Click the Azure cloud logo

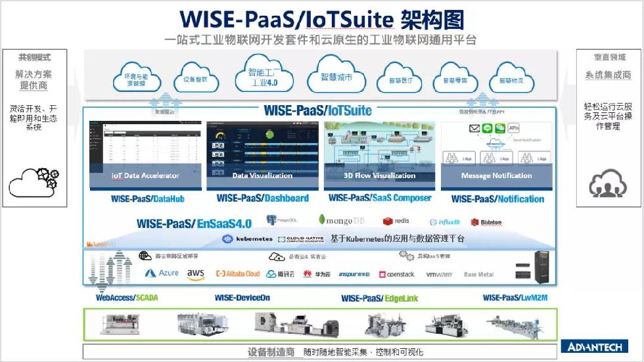pyautogui.click(x=162, y=273)
